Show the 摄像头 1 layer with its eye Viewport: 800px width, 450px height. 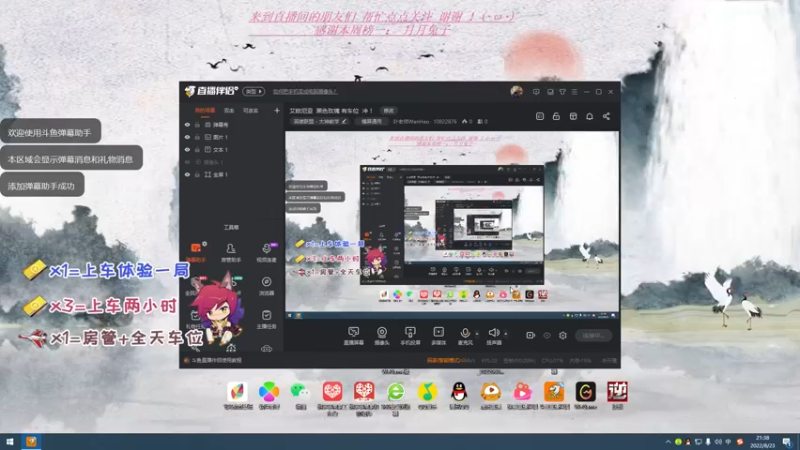pos(187,162)
